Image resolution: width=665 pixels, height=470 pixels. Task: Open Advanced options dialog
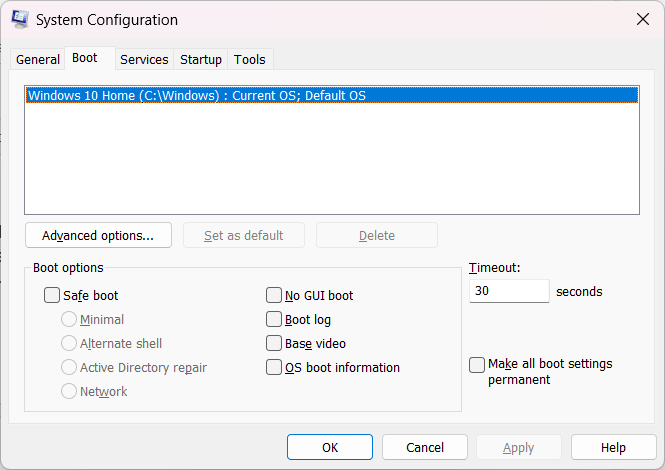click(98, 236)
